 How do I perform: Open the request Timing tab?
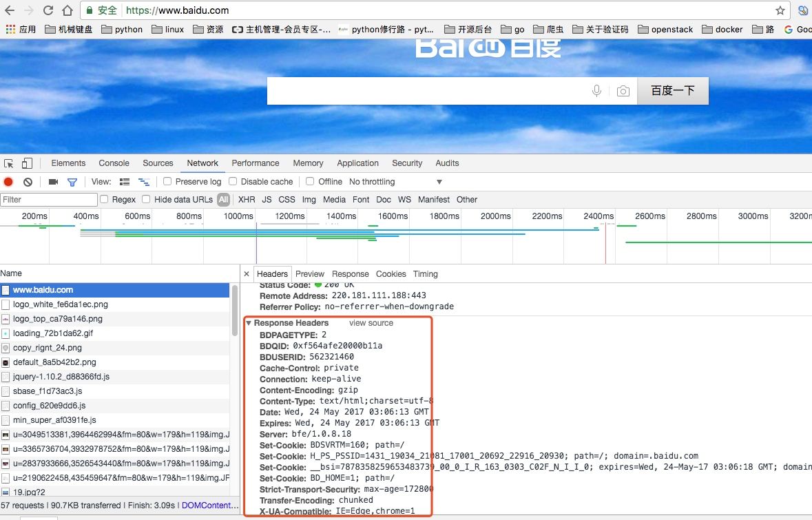(426, 274)
